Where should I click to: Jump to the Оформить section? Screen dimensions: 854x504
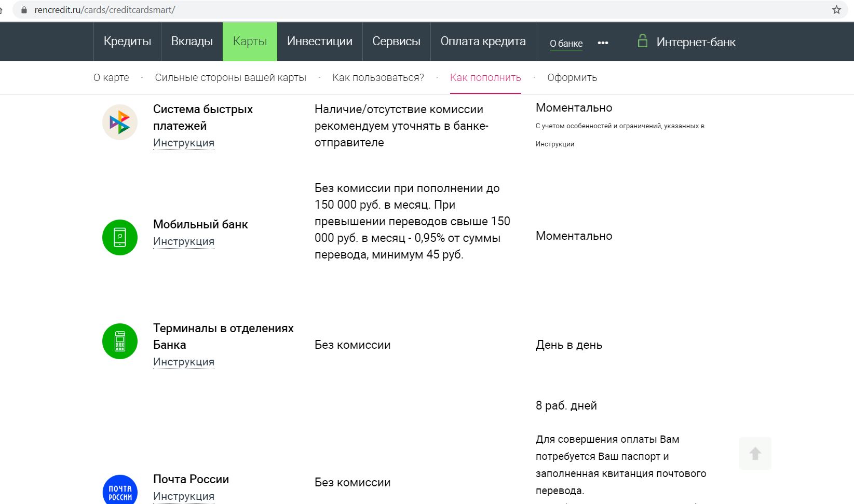tap(572, 77)
